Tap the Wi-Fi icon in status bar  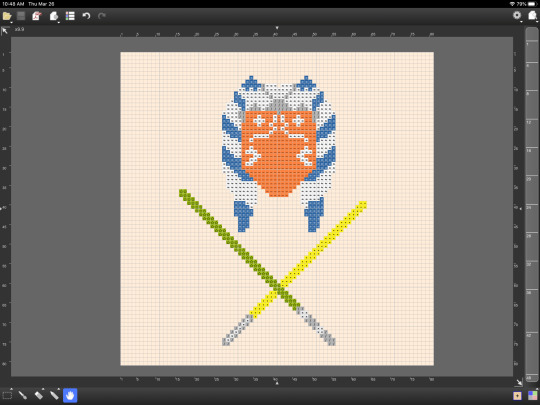coord(512,4)
